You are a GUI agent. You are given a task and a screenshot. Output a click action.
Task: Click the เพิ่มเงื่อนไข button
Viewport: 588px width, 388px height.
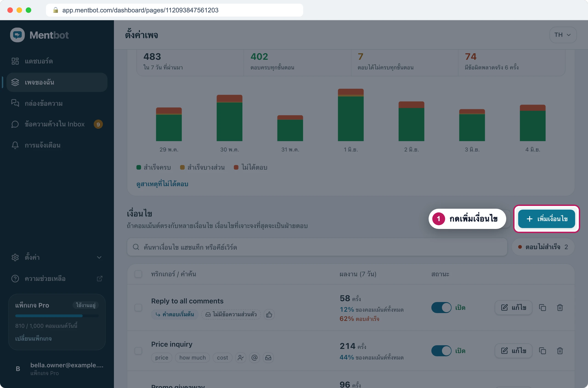pyautogui.click(x=546, y=219)
